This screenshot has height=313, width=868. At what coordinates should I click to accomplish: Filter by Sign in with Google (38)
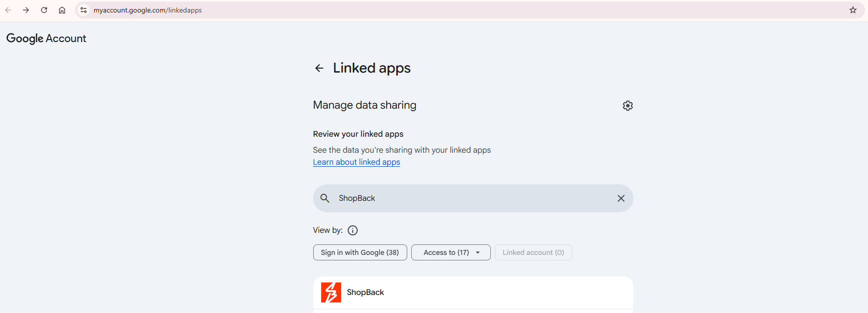click(x=360, y=252)
